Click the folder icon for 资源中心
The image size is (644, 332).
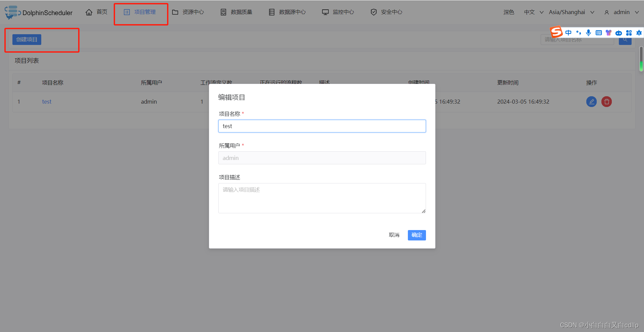tap(175, 12)
